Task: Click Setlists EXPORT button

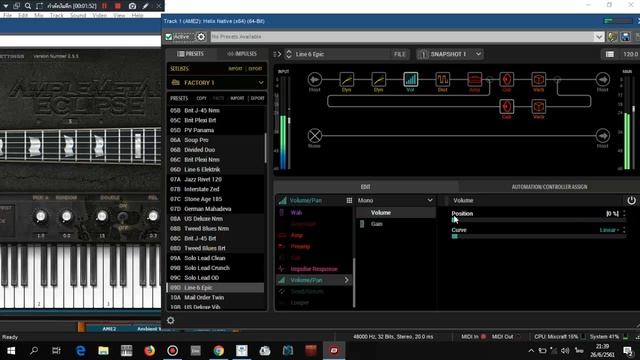Action: click(255, 69)
